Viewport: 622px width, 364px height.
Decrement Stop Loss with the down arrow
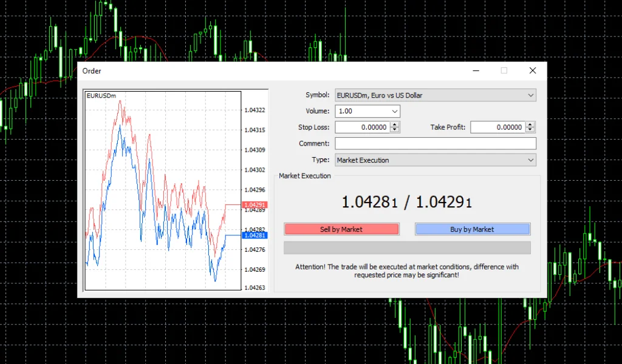point(394,129)
